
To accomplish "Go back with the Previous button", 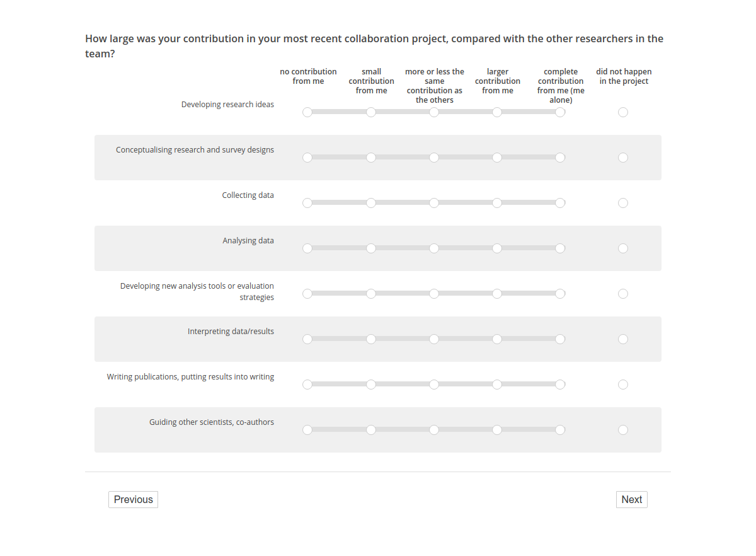I will coord(133,499).
